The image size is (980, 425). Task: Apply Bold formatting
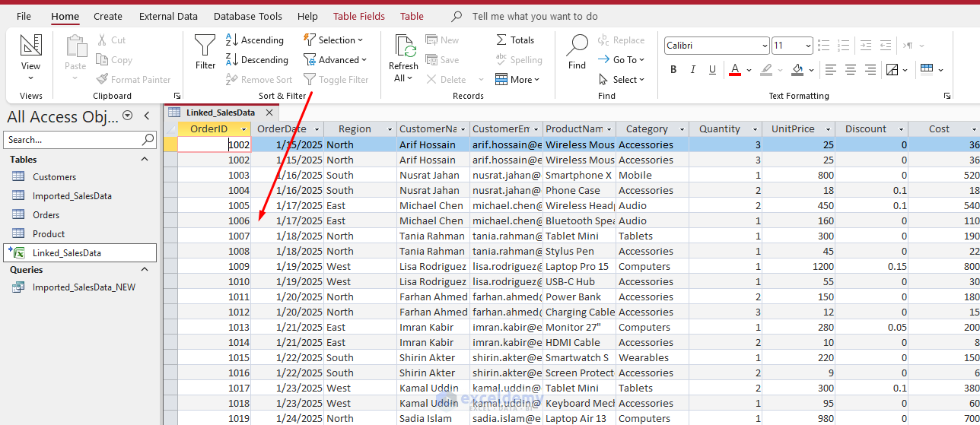pos(673,70)
